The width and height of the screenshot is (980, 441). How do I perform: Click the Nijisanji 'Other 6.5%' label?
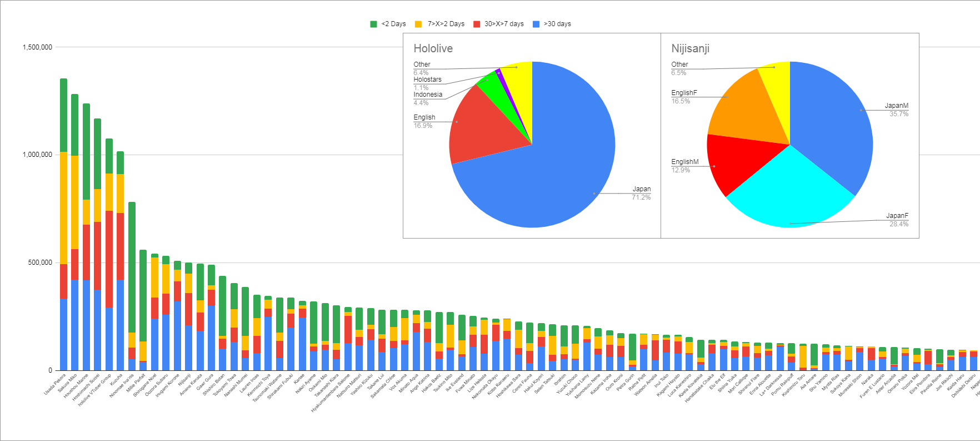pyautogui.click(x=679, y=68)
